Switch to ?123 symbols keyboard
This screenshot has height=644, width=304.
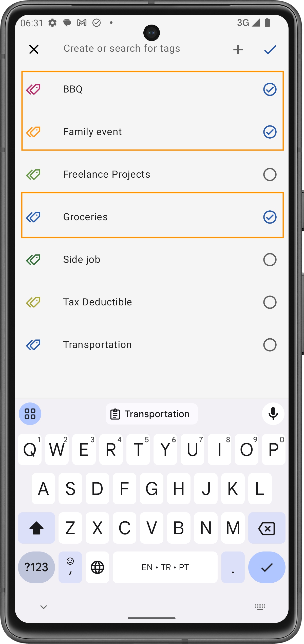[36, 567]
